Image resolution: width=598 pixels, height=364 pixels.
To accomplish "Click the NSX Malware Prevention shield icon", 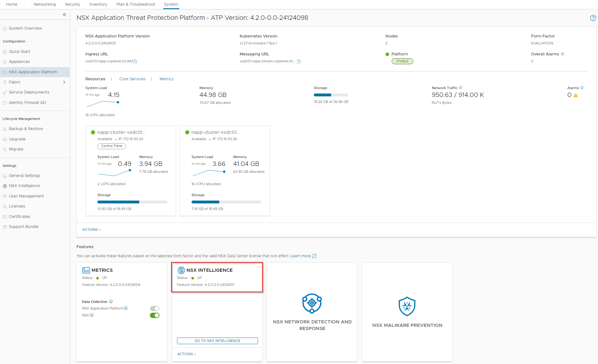I will (407, 306).
